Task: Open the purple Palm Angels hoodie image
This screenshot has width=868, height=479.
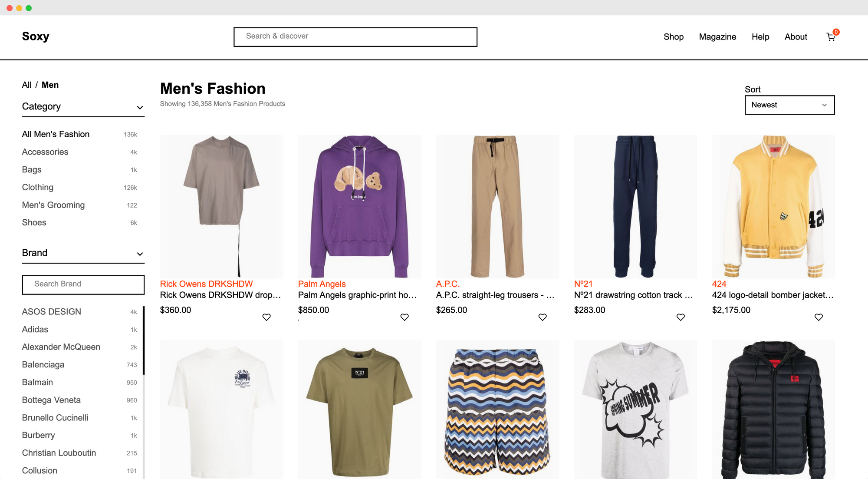Action: click(359, 206)
